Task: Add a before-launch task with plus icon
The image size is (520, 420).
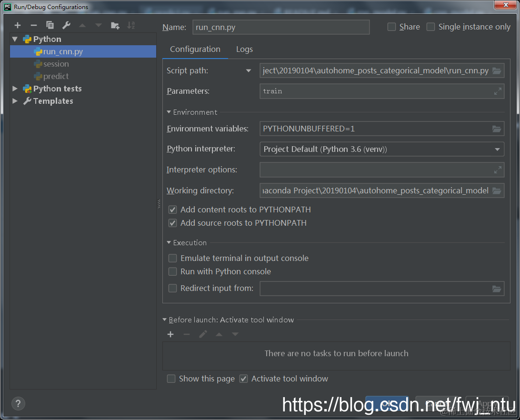Action: tap(170, 334)
